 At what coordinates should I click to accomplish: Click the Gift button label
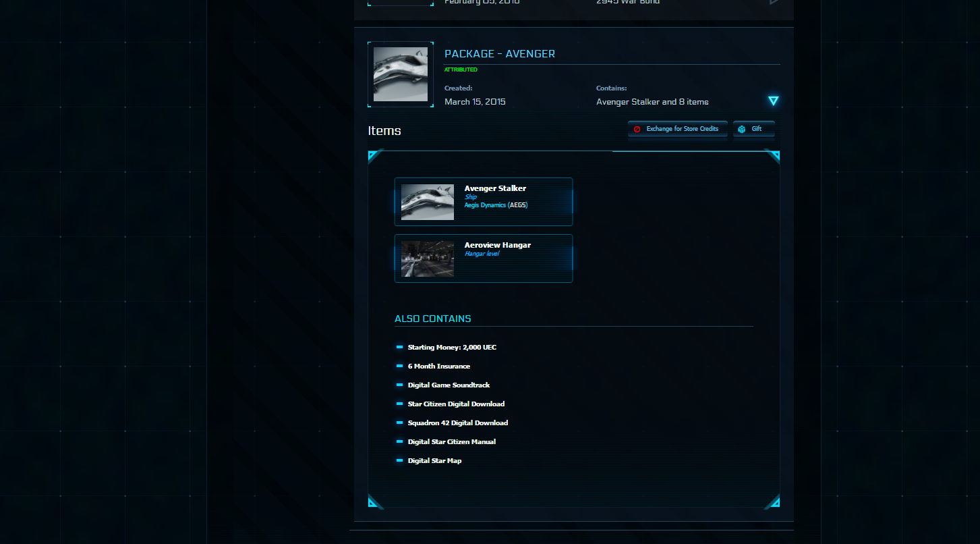point(757,129)
